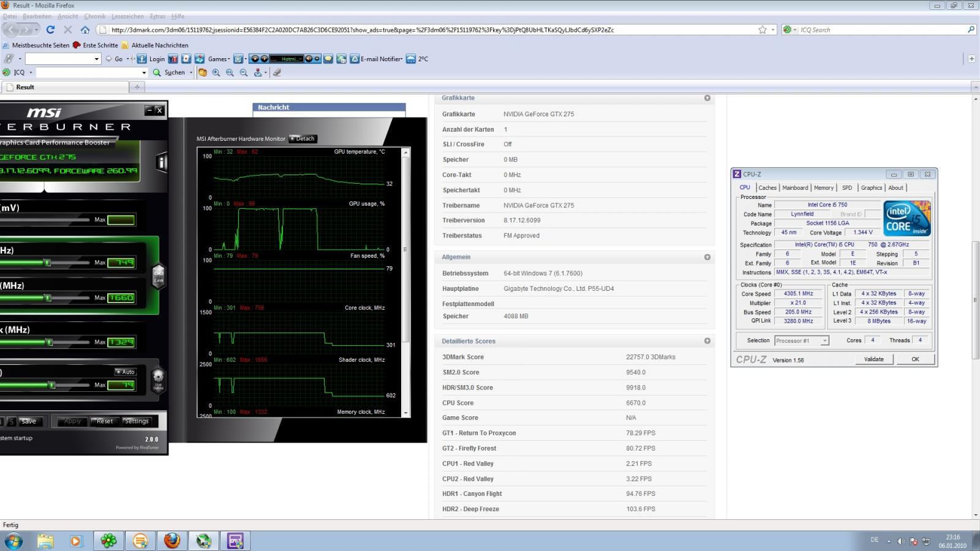Switch to CPU-Z Mainboard tab
The height and width of the screenshot is (551, 980).
point(795,188)
